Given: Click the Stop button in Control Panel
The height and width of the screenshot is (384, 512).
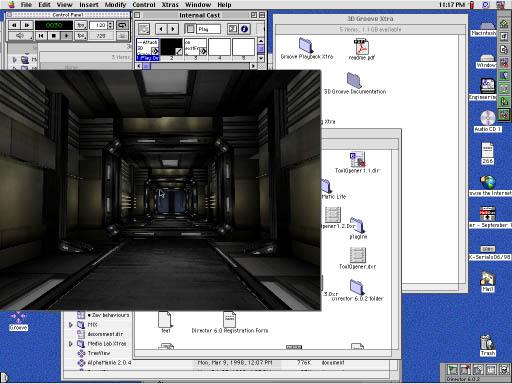Looking at the screenshot, I should tap(54, 36).
